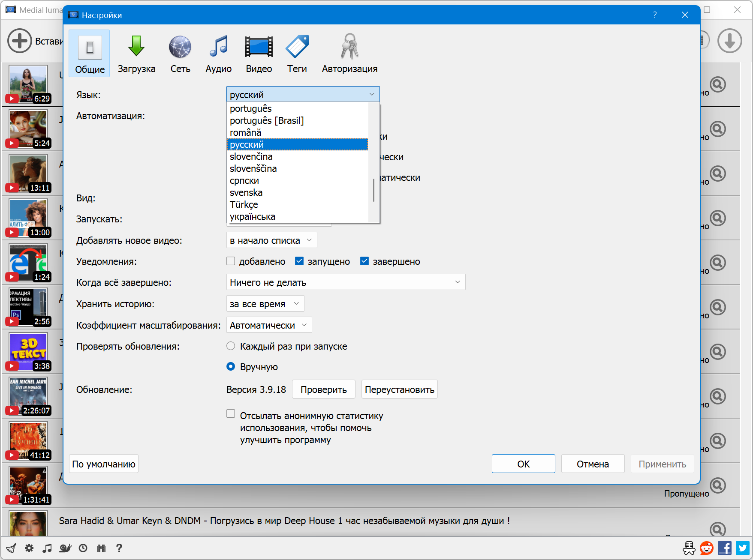Viewport: 753px width, 560px height.
Task: Open the Reddit icon link
Action: [x=706, y=548]
